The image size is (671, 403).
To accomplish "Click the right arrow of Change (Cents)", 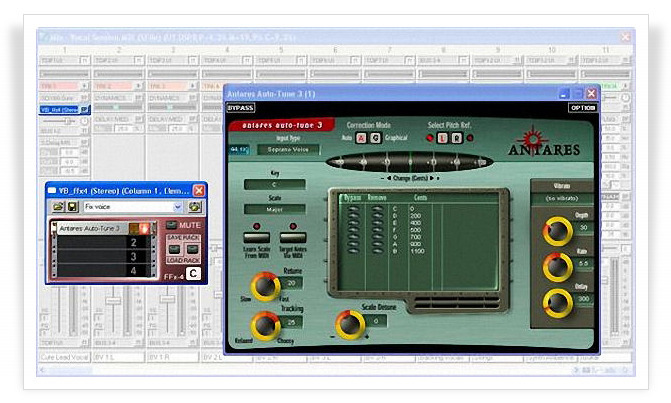I will [432, 178].
